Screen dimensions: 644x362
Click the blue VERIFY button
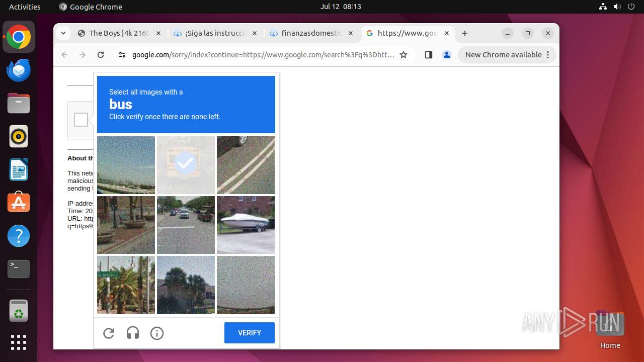click(x=250, y=333)
